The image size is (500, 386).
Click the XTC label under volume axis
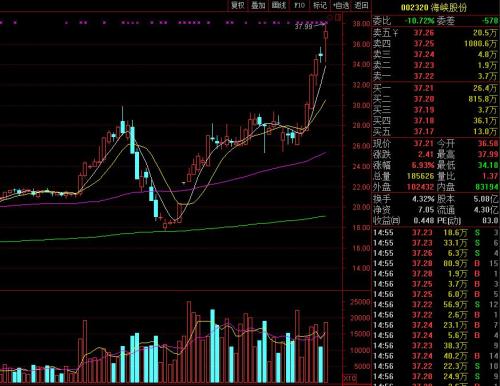point(350,378)
